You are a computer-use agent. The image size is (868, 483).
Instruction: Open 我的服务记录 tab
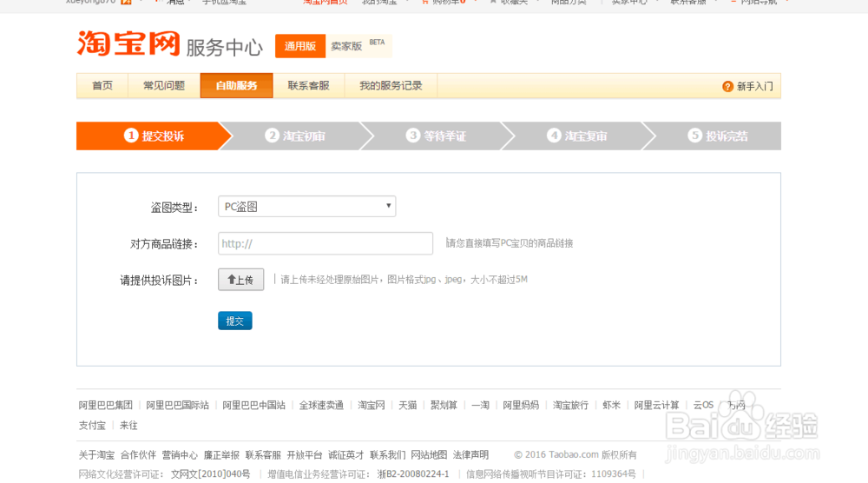[x=391, y=86]
